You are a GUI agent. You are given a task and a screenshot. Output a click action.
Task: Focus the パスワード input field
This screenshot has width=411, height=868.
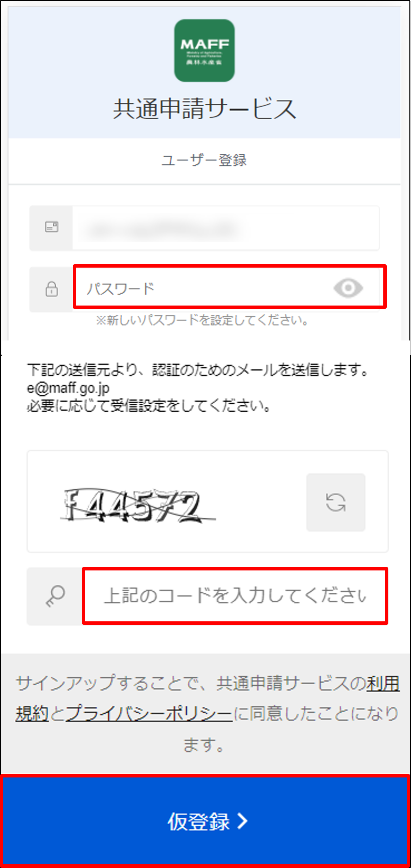[x=229, y=287]
